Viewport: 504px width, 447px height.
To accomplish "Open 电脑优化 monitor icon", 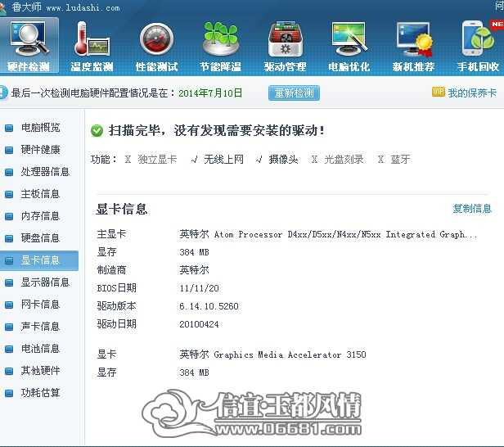I will pyautogui.click(x=349, y=46).
